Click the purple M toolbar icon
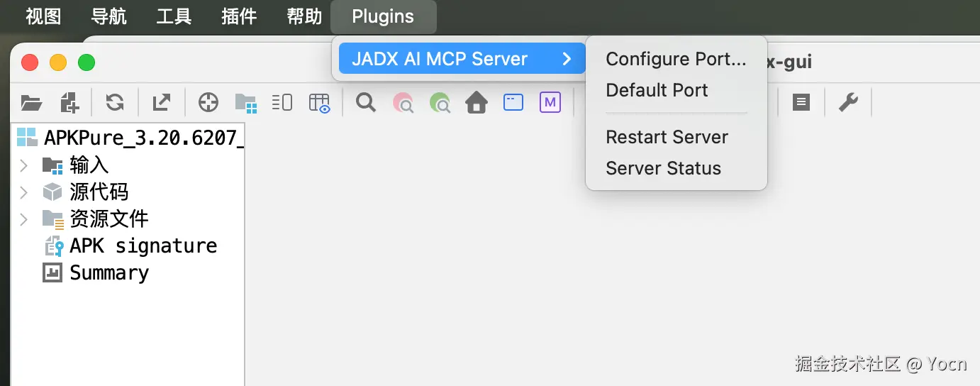Image resolution: width=980 pixels, height=386 pixels. click(550, 103)
